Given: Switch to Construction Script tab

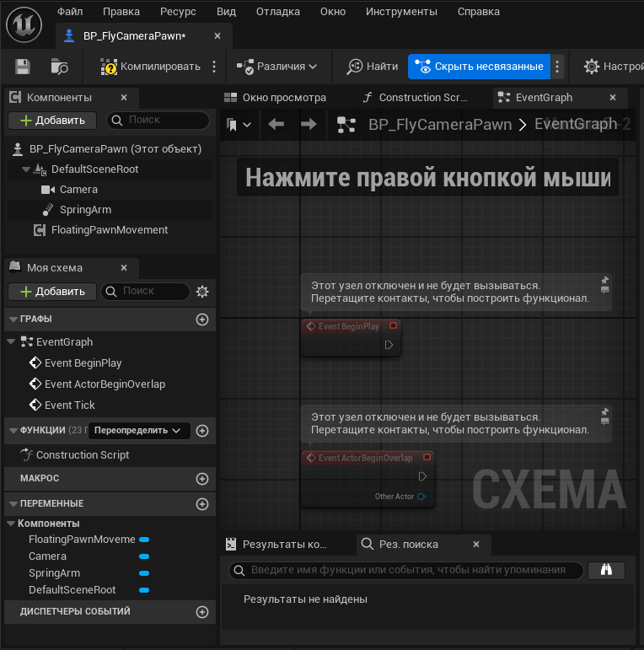Looking at the screenshot, I should tap(416, 98).
